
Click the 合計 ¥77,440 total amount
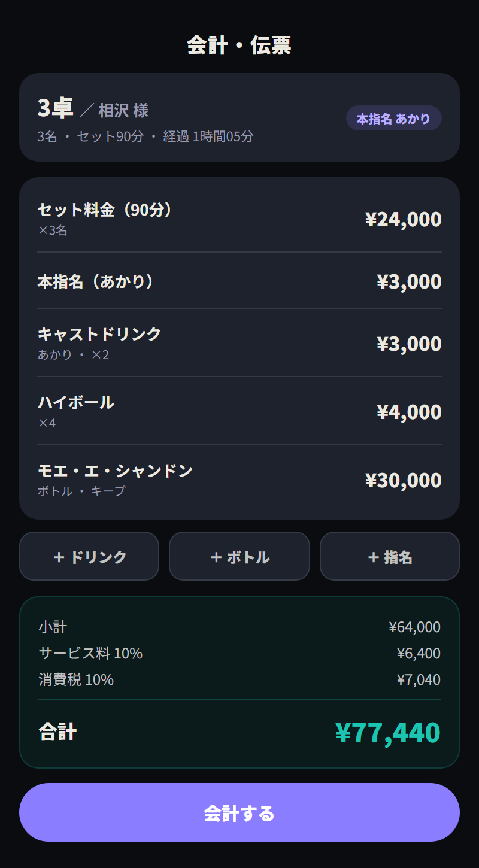[x=388, y=732]
